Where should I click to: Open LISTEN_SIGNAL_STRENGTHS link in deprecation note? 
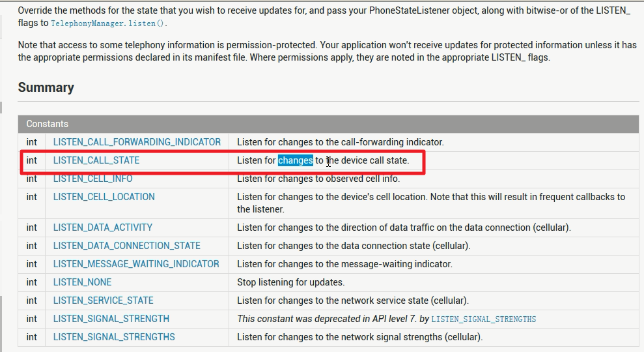[x=483, y=319]
